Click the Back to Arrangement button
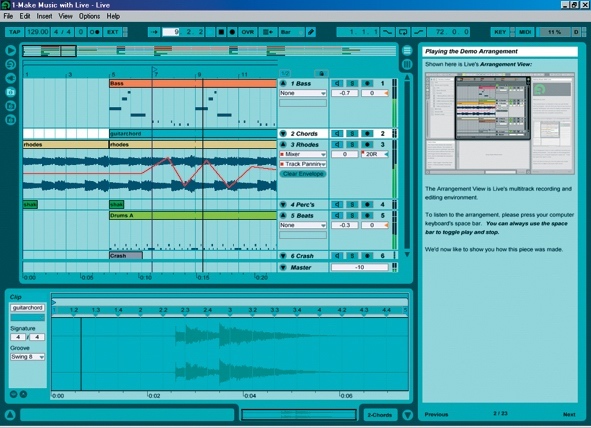591x428 pixels. pyautogui.click(x=267, y=32)
